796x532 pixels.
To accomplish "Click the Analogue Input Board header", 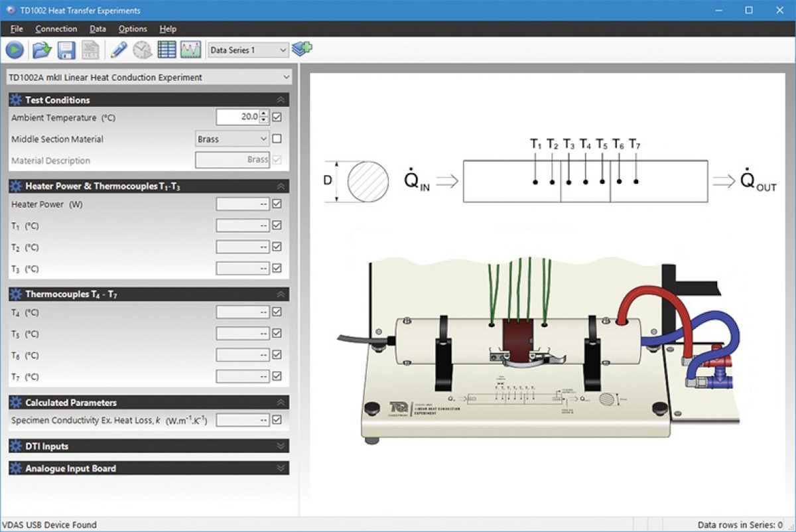I will coord(149,468).
